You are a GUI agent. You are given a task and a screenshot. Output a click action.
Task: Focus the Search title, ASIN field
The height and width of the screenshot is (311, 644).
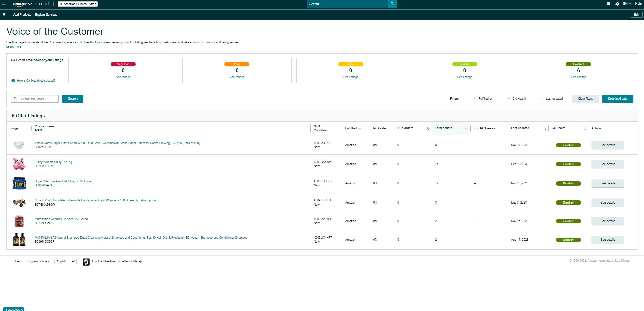pos(38,99)
